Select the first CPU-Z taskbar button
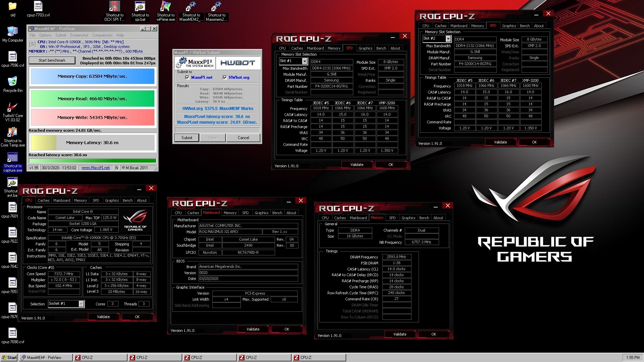Image resolution: width=644 pixels, height=362 pixels. pos(100,358)
